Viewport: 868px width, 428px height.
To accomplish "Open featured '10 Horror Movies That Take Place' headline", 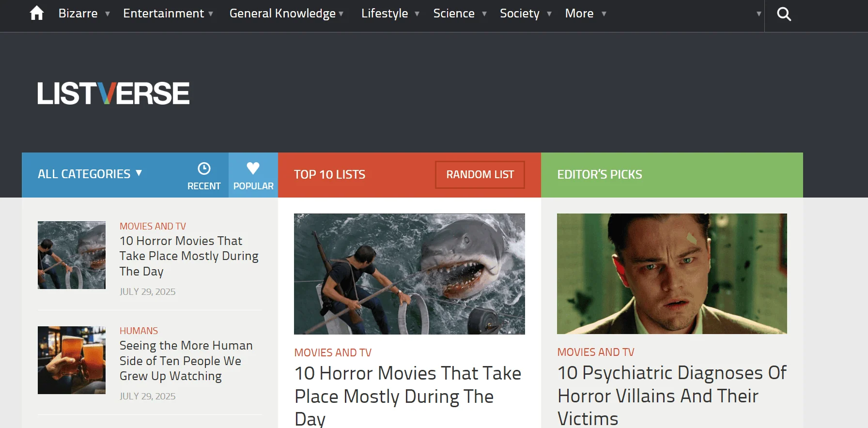I will click(408, 396).
